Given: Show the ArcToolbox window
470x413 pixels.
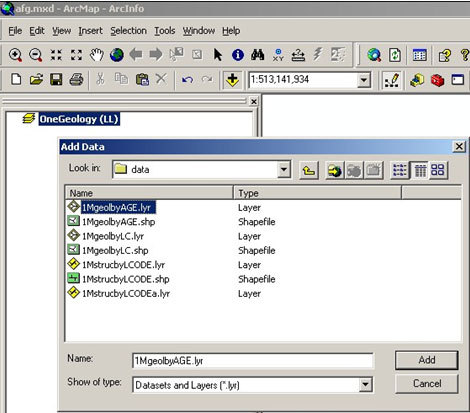Looking at the screenshot, I should (x=437, y=80).
